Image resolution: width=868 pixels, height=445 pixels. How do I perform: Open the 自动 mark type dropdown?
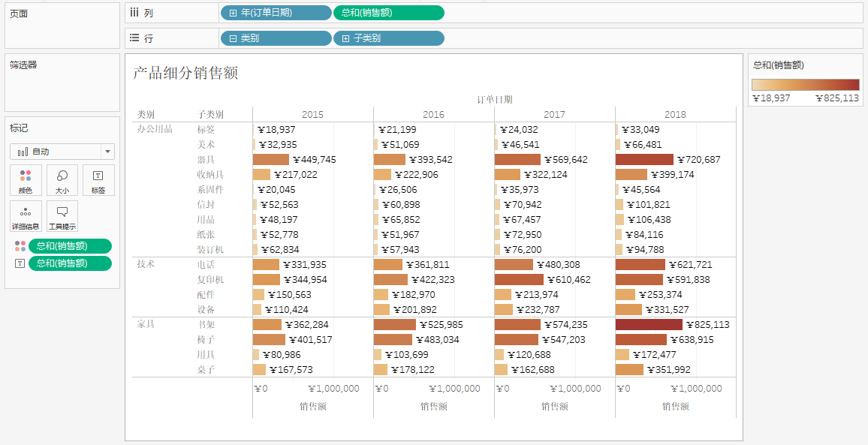click(62, 152)
